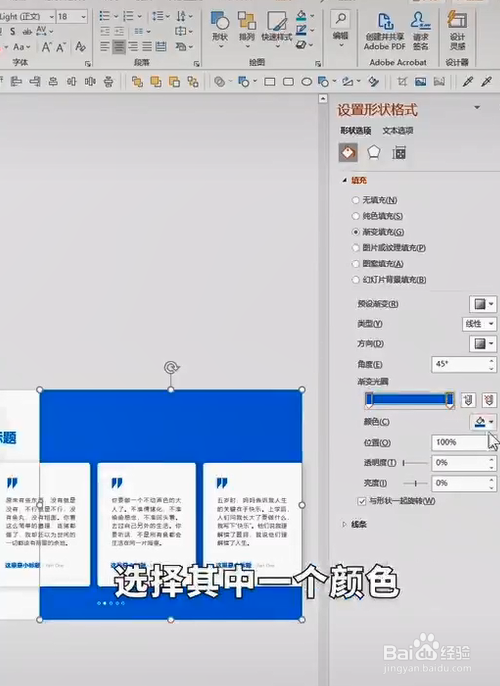Screen dimensions: 500x686
Task: Click the 透明度(T) slider
Action: click(415, 463)
